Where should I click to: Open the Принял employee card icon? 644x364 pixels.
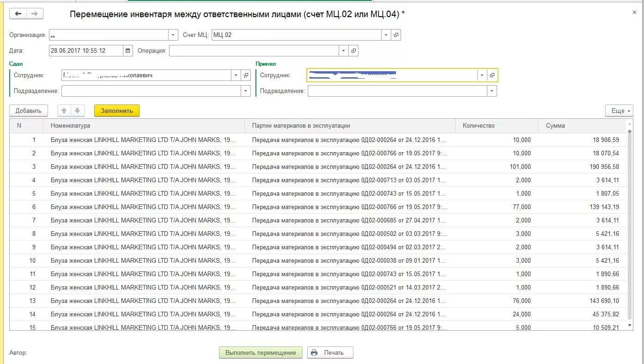[492, 75]
